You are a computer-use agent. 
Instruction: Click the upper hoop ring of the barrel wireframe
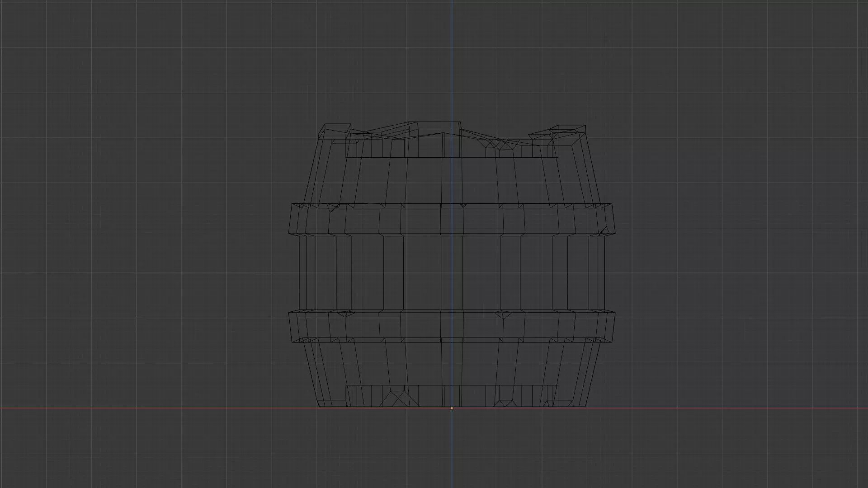tap(452, 219)
